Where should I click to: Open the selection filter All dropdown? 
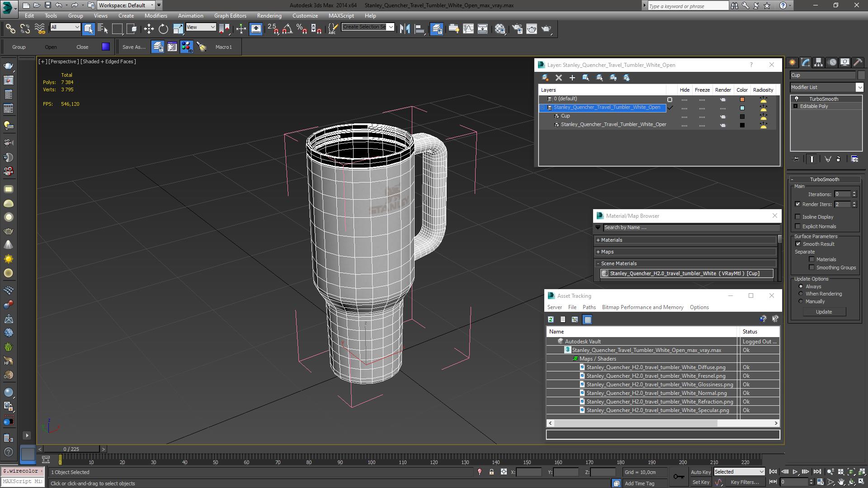[x=65, y=27]
